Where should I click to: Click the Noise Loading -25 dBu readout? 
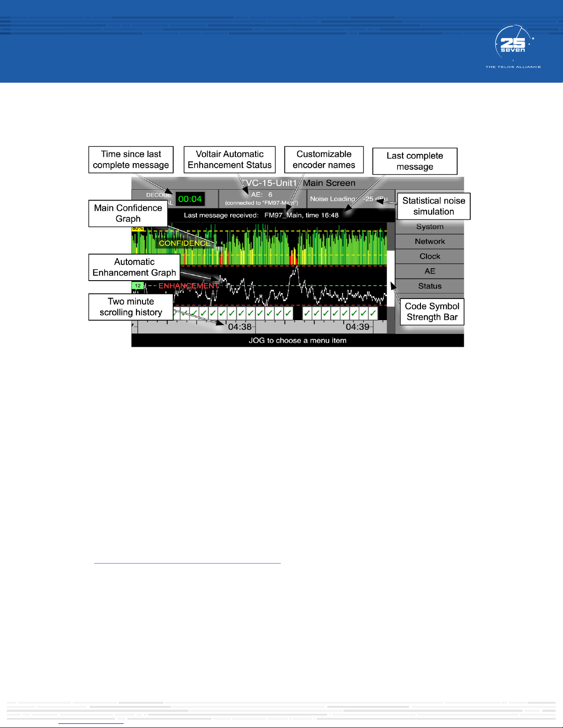coord(349,199)
